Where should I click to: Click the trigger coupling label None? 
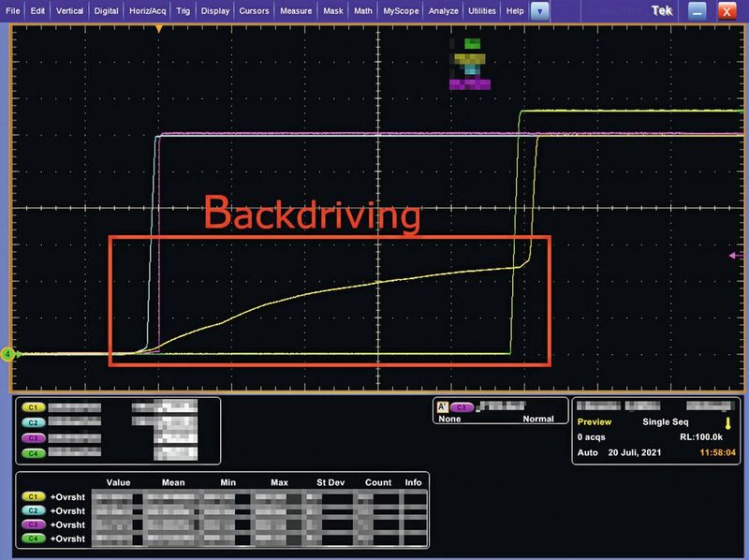[x=449, y=419]
